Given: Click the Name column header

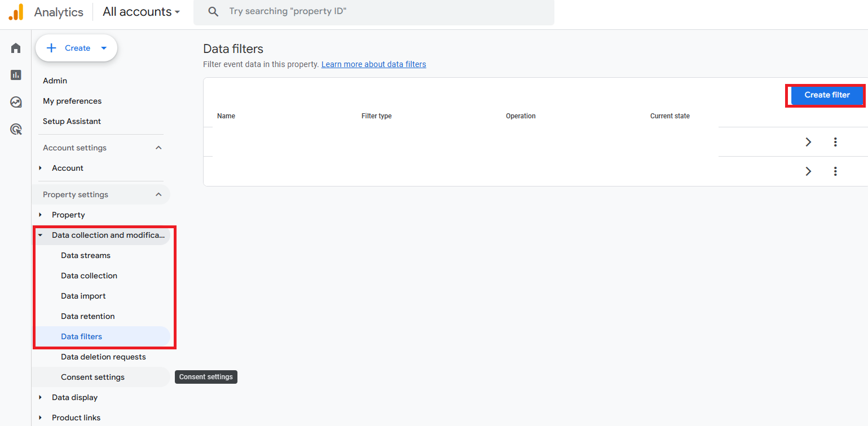Looking at the screenshot, I should (226, 116).
